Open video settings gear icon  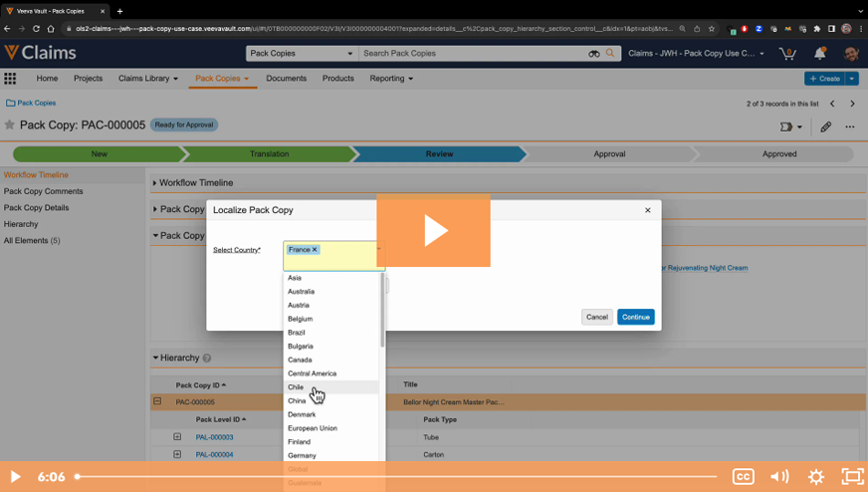(x=816, y=476)
